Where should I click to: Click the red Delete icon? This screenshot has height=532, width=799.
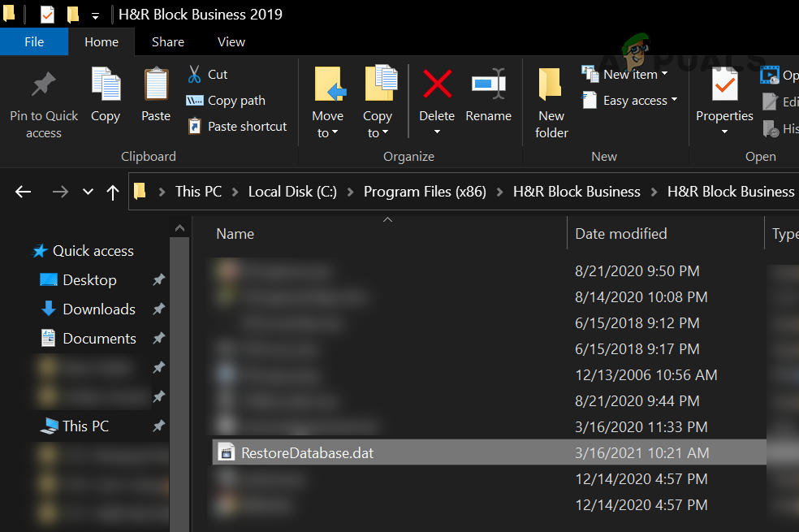[437, 84]
